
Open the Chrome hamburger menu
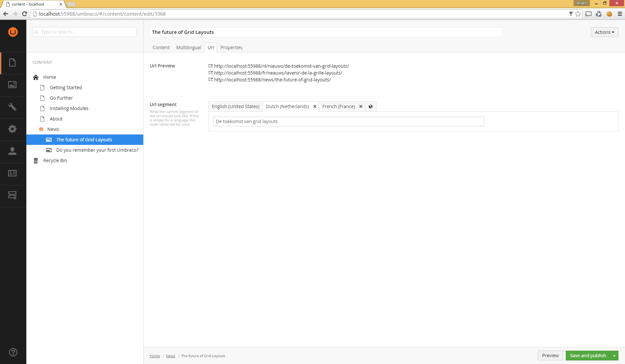pos(620,14)
